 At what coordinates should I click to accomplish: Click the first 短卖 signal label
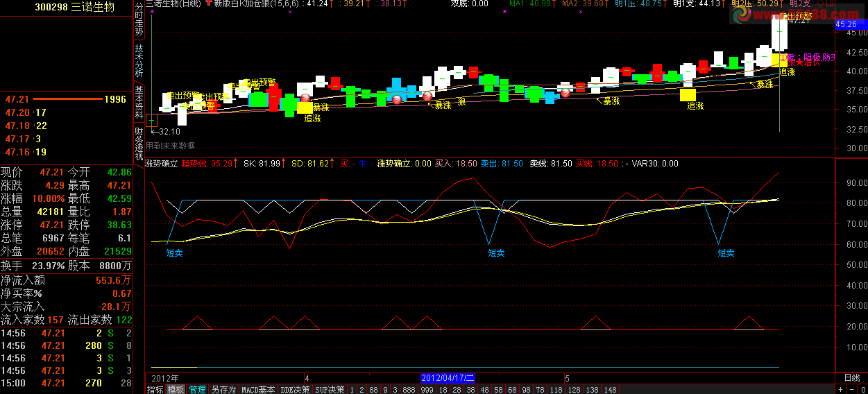[x=174, y=254]
